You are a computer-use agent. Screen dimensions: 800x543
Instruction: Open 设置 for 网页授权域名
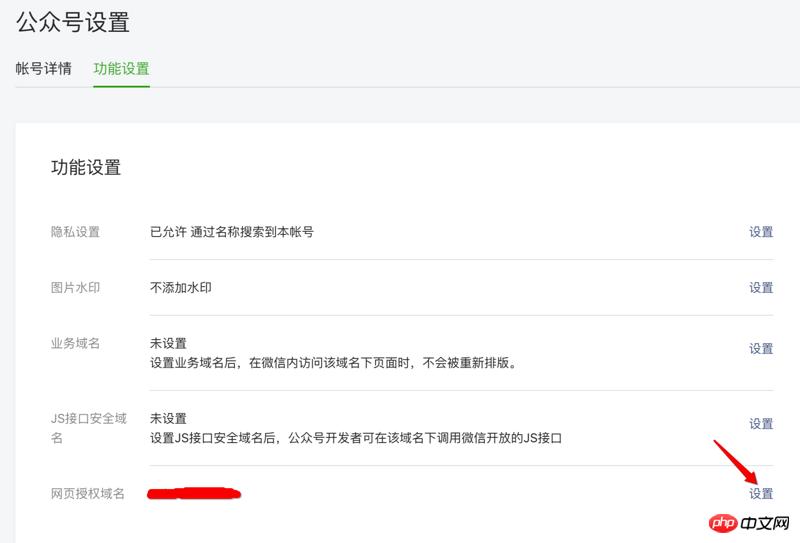[761, 494]
